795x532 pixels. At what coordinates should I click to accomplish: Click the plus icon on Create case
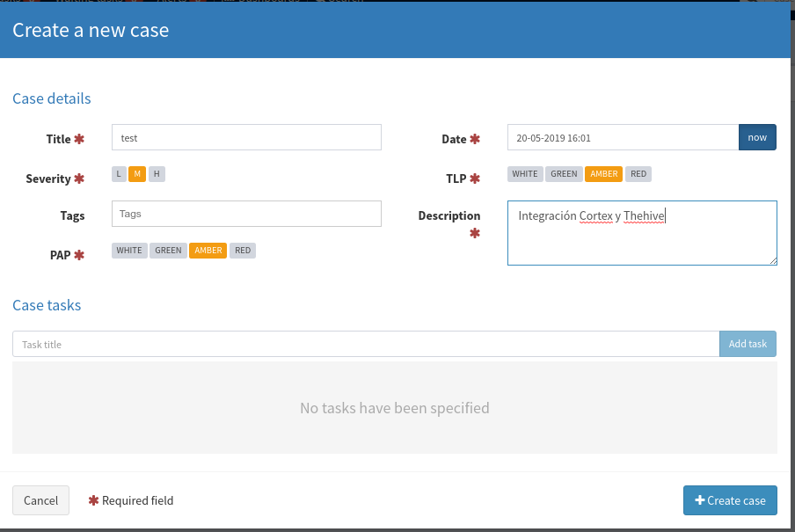(x=702, y=500)
